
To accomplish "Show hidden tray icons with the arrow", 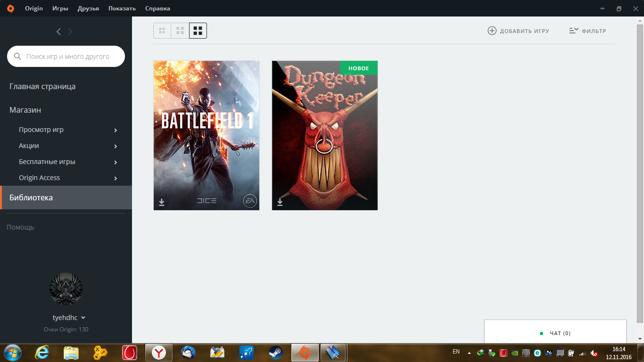I will point(469,353).
